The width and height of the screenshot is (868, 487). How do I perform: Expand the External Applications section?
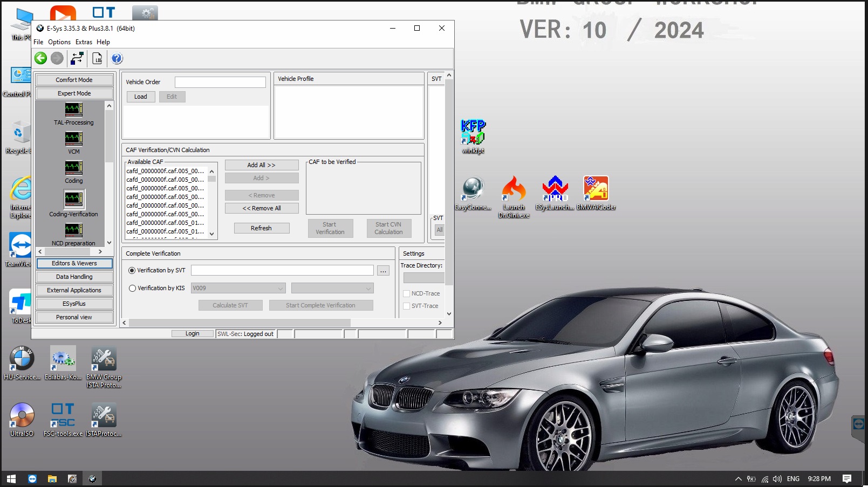[x=74, y=290]
